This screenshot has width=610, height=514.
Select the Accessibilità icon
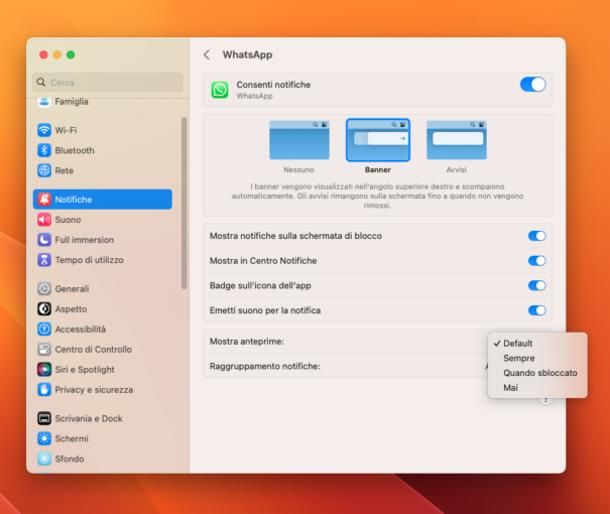44,329
